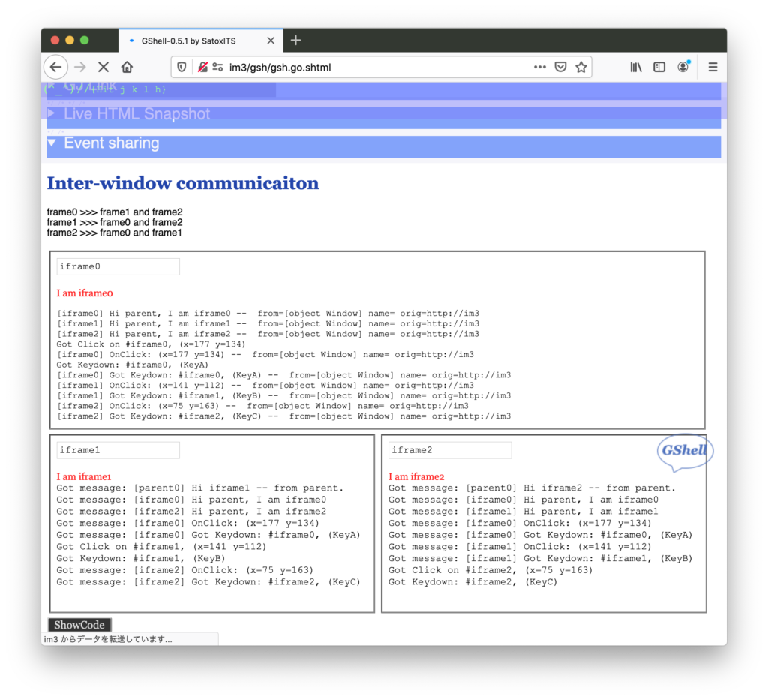Save the page to Pocket

point(560,67)
